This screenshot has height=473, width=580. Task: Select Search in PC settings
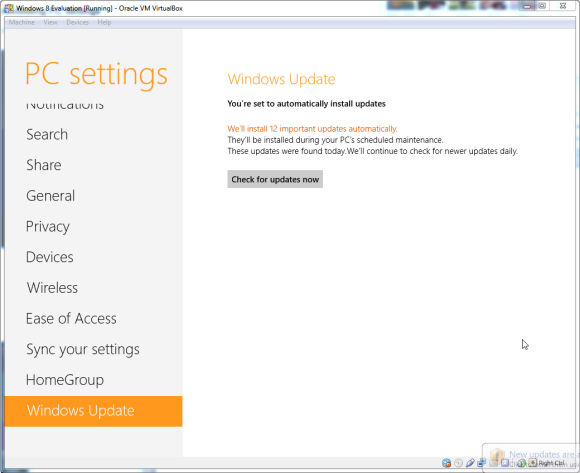pyautogui.click(x=47, y=134)
